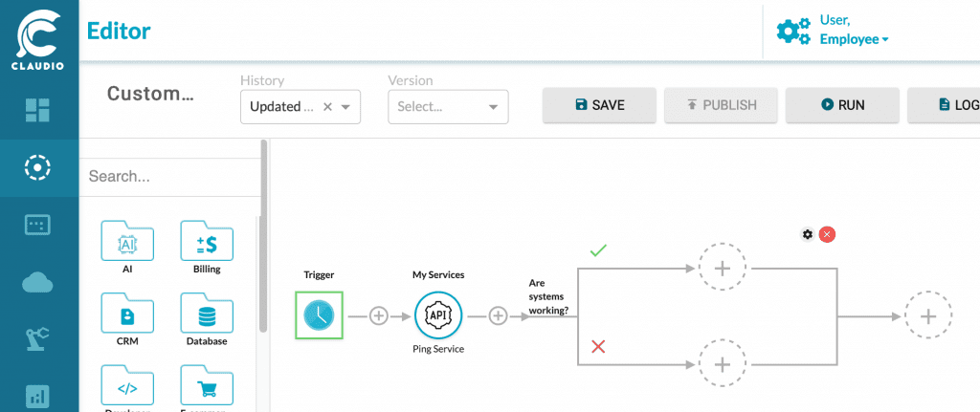Open the AI folder
980x412 pixels.
(127, 242)
